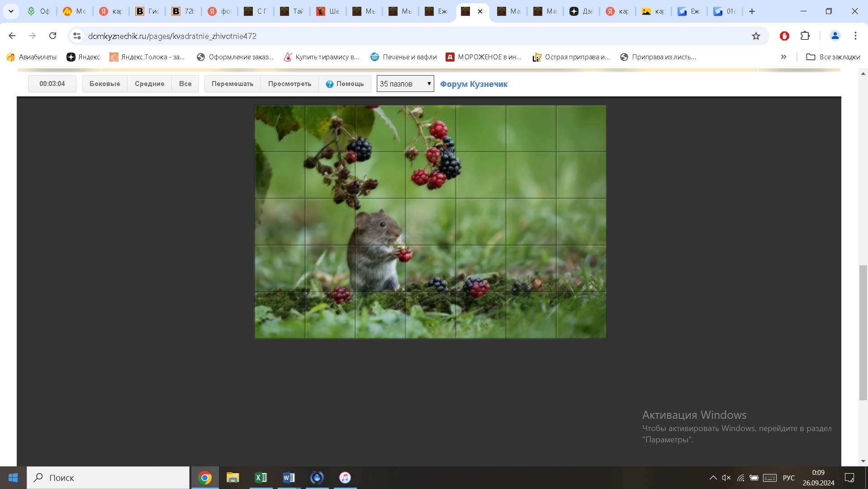
Task: Reload the current page
Action: click(x=52, y=36)
